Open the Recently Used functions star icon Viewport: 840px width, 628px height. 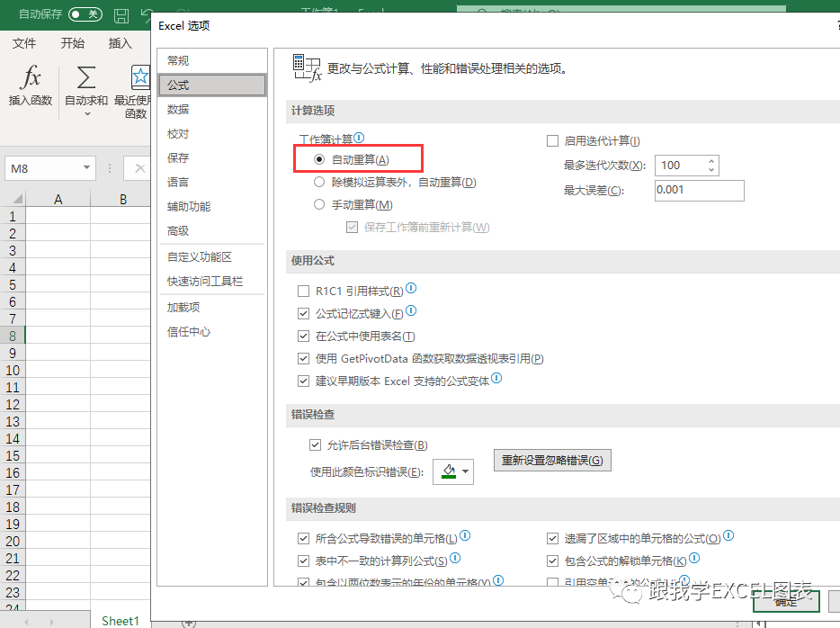(x=140, y=77)
